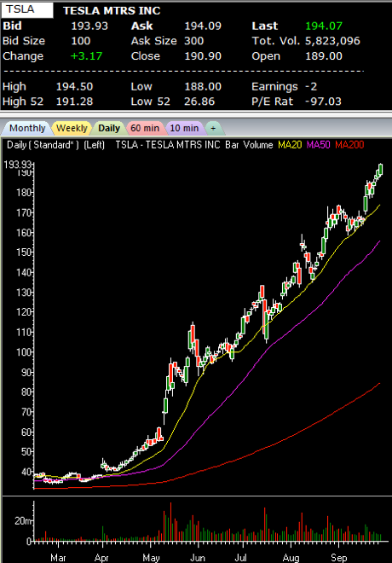
Task: Click the Jul label on date axis
Action: coord(240,557)
